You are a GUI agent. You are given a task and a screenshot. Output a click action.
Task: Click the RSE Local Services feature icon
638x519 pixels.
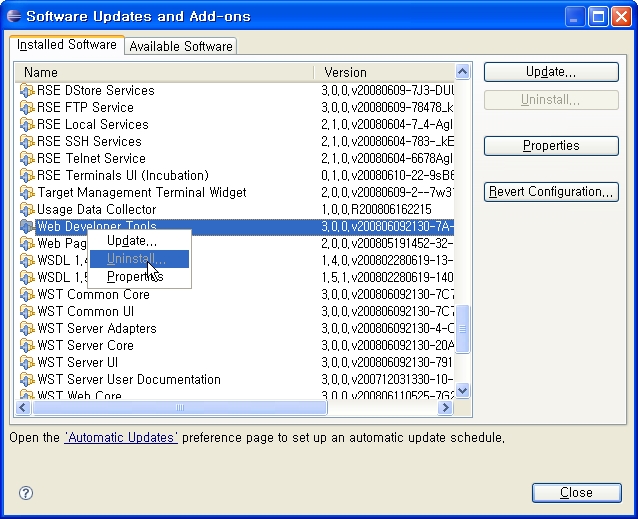click(27, 124)
